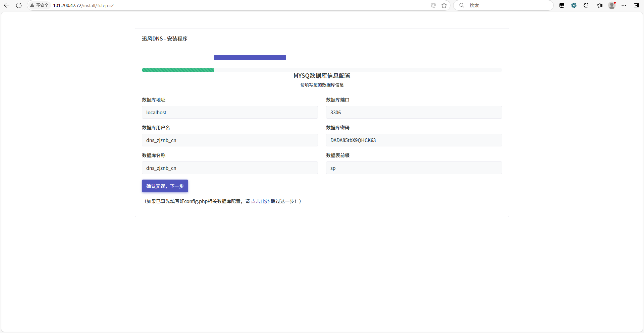
Task: Reload the page with refresh icon
Action: click(19, 5)
